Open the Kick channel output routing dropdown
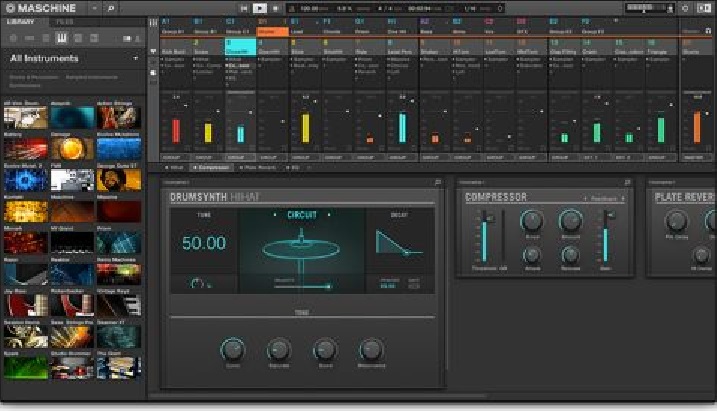 pos(176,158)
